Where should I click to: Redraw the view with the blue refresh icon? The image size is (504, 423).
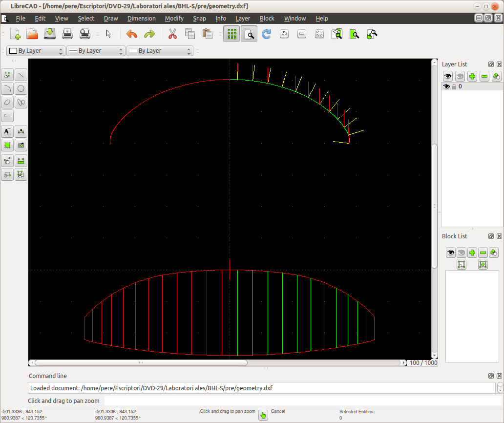point(267,34)
